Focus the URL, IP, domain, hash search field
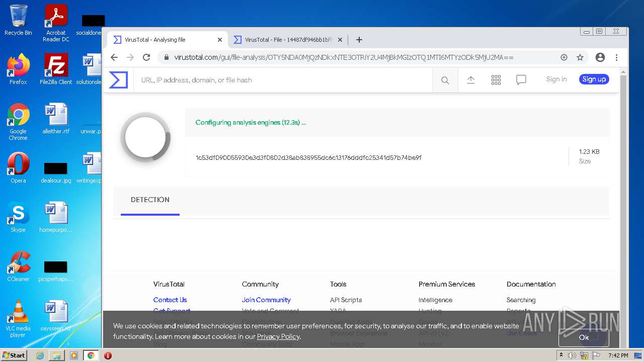The image size is (644, 362). click(283, 80)
